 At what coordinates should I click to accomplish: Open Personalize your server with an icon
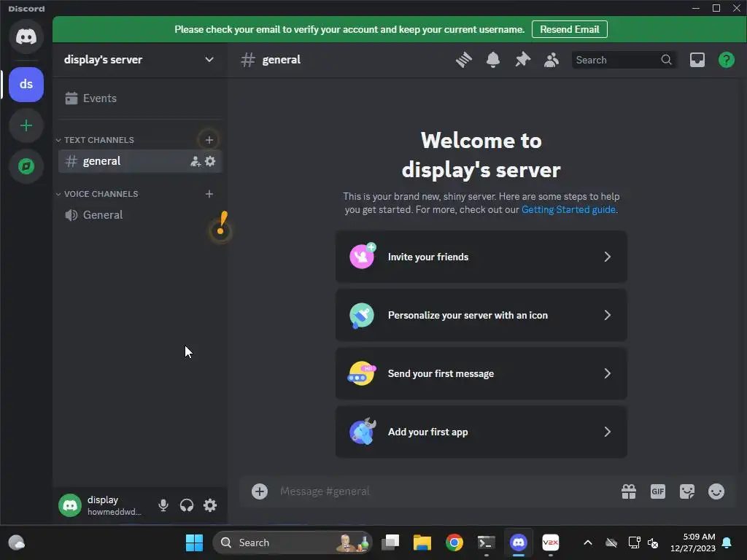481,315
